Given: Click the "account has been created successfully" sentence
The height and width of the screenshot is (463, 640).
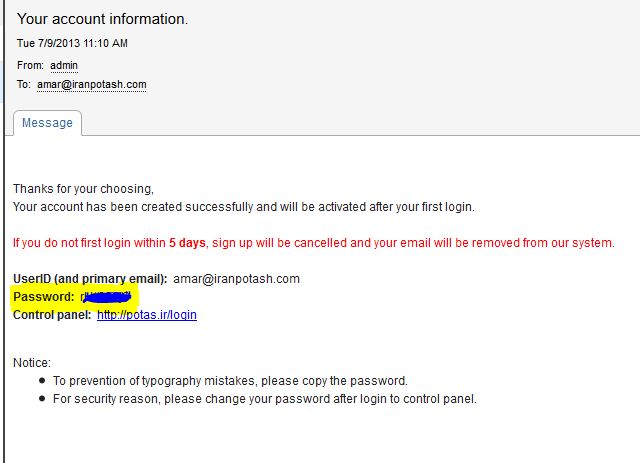Looking at the screenshot, I should point(243,207).
